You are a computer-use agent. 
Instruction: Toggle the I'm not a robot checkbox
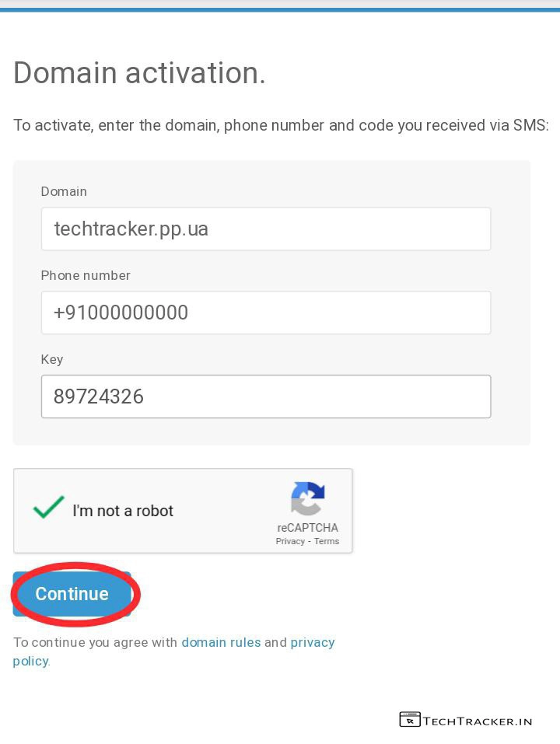click(x=48, y=510)
